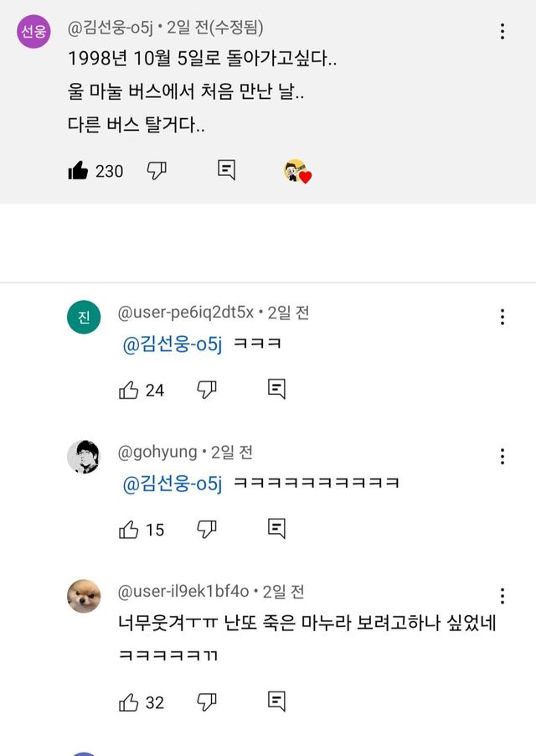This screenshot has height=756, width=536.
Task: Like the top comment by 김선웅-o5j
Action: point(79,171)
